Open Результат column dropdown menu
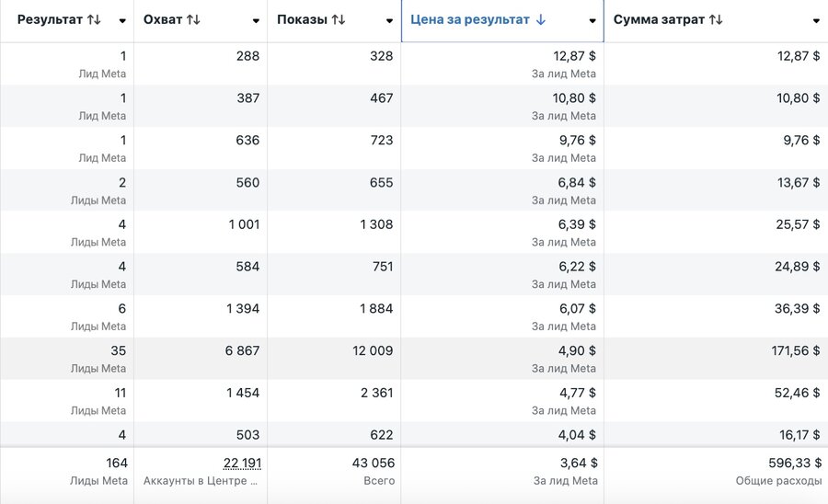 click(122, 21)
